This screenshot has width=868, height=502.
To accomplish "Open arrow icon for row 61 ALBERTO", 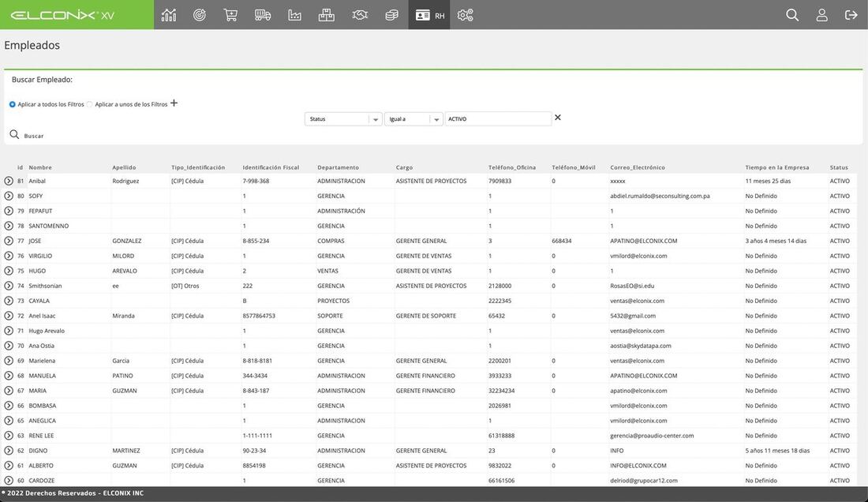I will [9, 466].
